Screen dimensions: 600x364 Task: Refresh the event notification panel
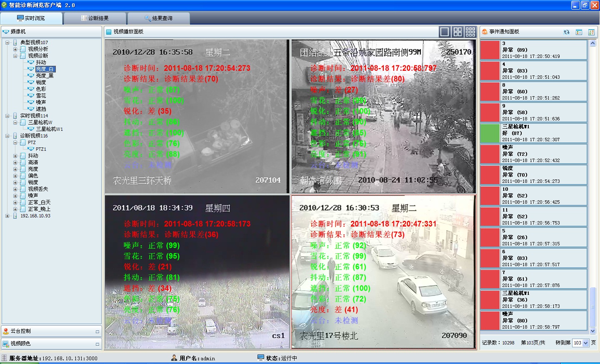(x=566, y=32)
